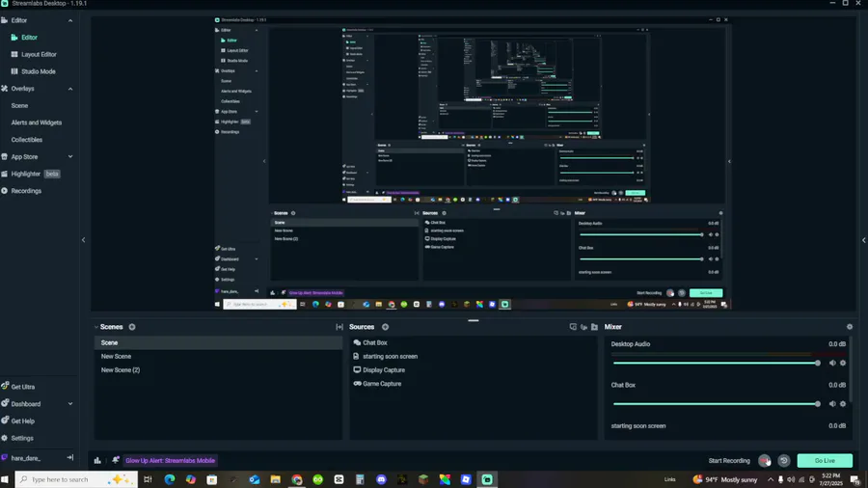Expand the App Store section
Viewport: 868px width, 488px height.
point(70,156)
